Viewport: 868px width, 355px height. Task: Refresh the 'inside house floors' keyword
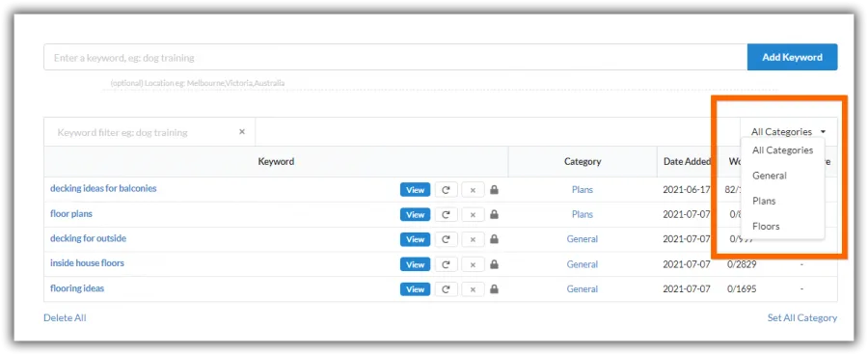[446, 264]
